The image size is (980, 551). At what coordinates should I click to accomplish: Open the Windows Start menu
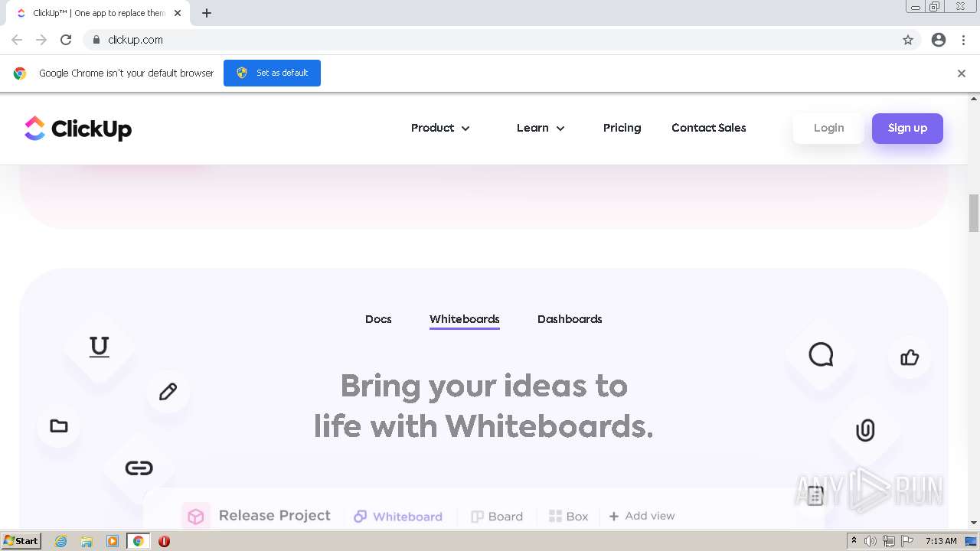click(21, 541)
